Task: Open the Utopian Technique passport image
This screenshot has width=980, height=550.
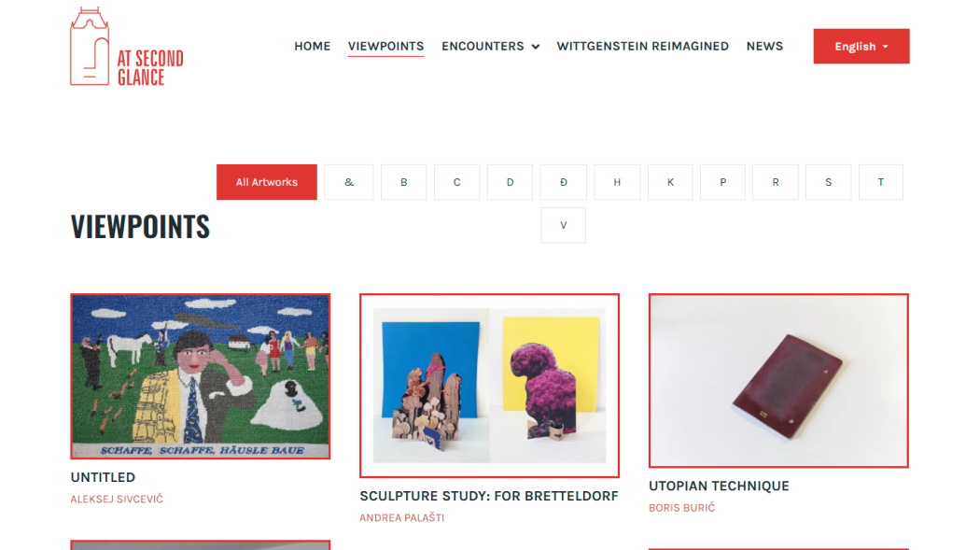Action: [x=778, y=381]
